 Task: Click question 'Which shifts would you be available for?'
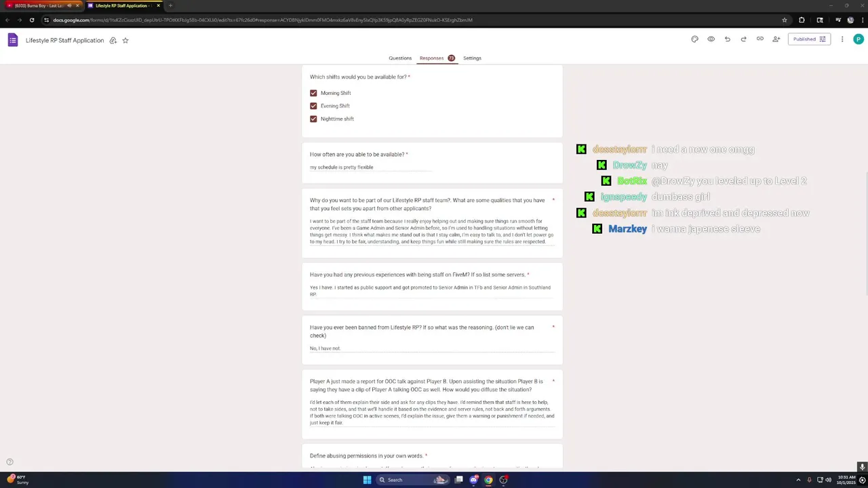click(x=358, y=77)
